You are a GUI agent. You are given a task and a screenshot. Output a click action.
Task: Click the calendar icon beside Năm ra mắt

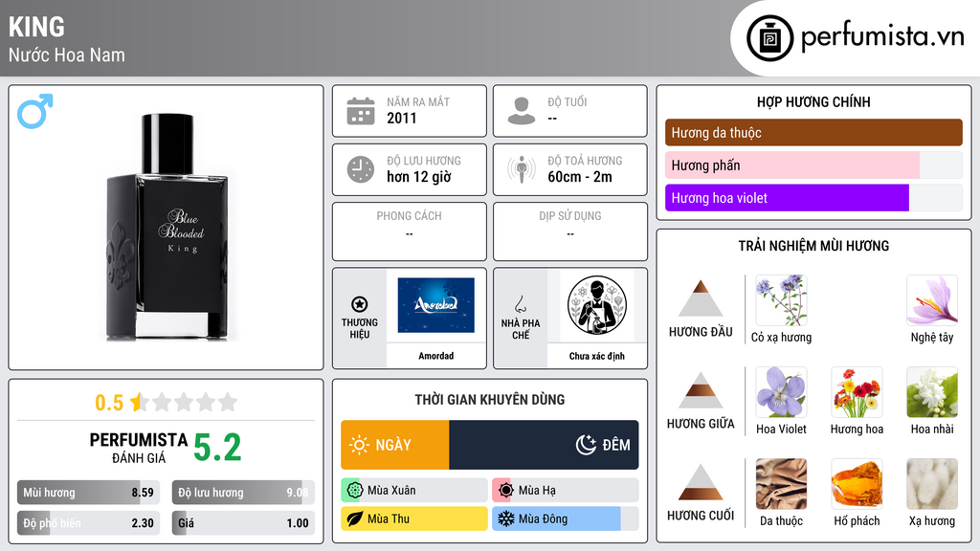pyautogui.click(x=361, y=111)
